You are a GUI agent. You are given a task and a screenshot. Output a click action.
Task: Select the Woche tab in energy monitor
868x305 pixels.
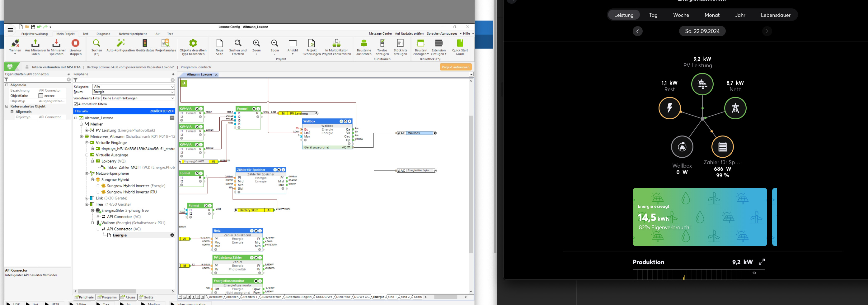pyautogui.click(x=681, y=15)
